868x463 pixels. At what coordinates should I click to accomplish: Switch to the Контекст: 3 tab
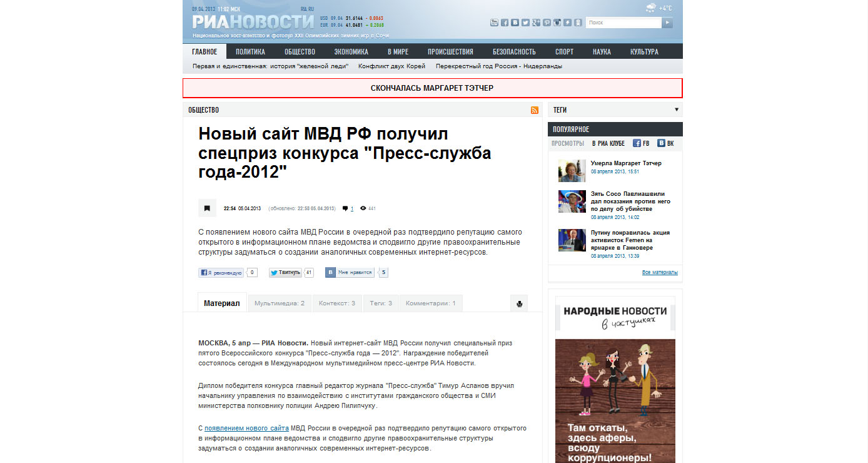[x=337, y=303]
